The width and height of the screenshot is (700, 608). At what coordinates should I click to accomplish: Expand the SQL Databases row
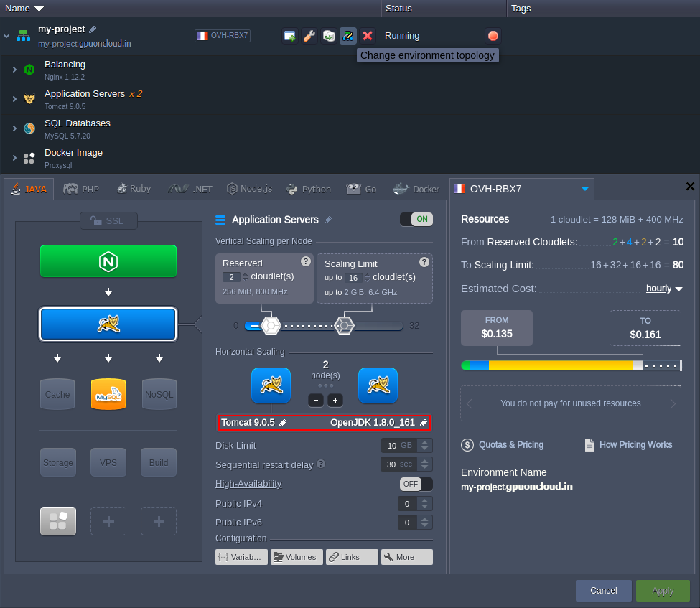point(14,128)
